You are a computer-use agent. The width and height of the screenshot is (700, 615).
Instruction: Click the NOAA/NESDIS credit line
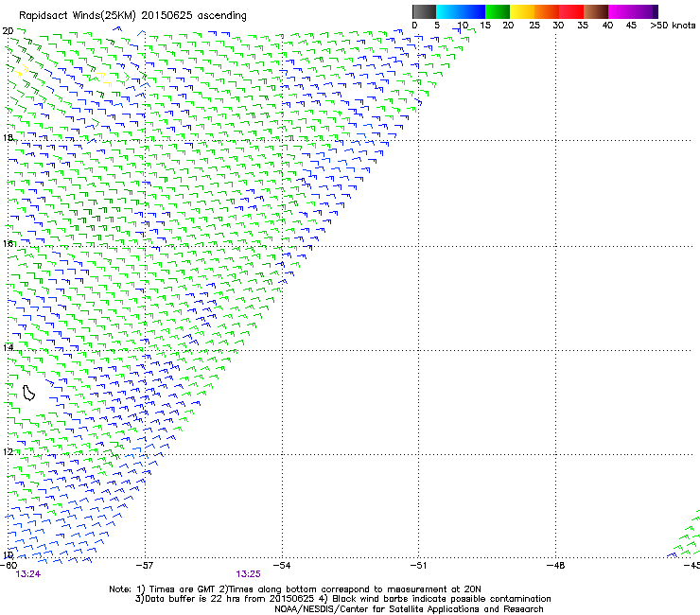[409, 609]
